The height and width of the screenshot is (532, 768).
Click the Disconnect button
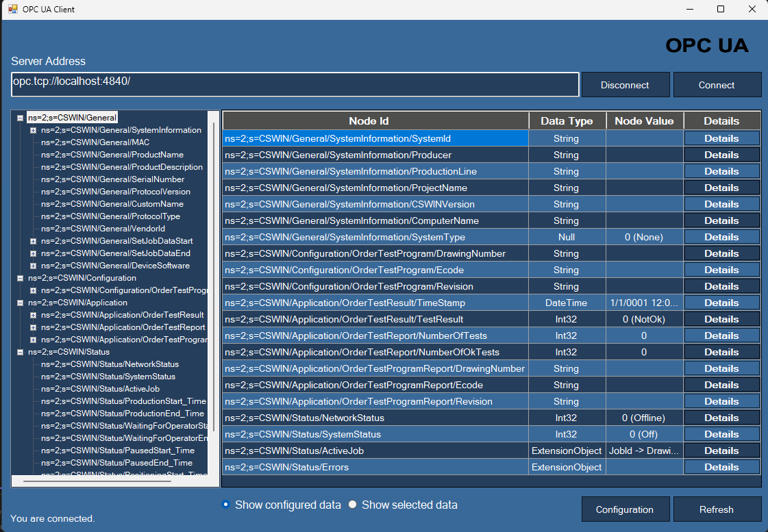coord(625,85)
